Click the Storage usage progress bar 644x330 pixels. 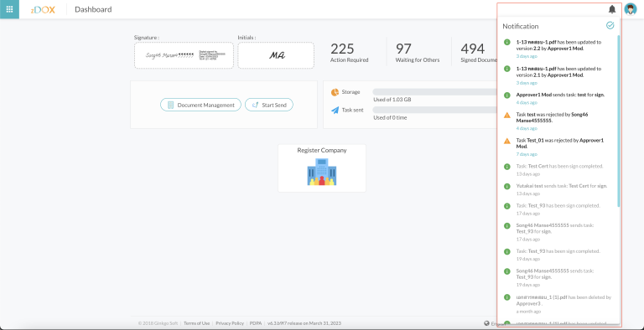coord(435,92)
